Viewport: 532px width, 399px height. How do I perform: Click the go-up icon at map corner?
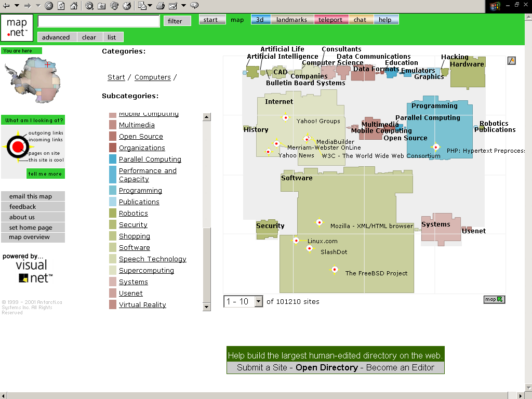pyautogui.click(x=511, y=61)
